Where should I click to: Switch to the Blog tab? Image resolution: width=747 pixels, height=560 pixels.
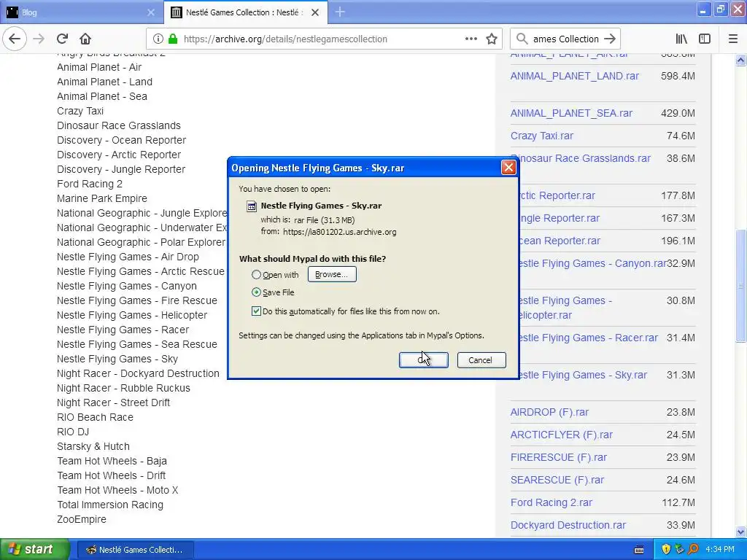pyautogui.click(x=82, y=12)
